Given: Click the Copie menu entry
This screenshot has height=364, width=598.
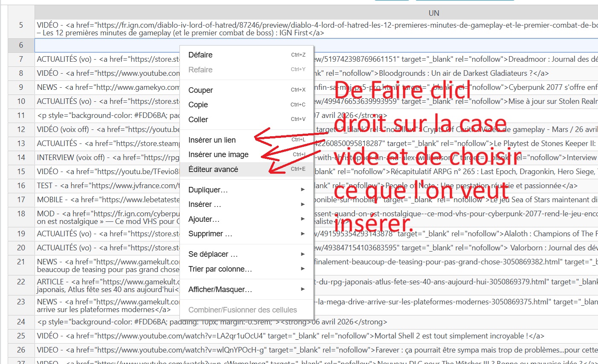Looking at the screenshot, I should tap(247, 105).
